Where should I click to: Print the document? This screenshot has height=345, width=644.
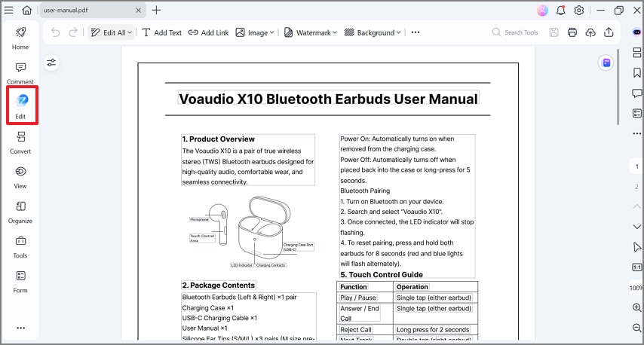click(x=572, y=32)
